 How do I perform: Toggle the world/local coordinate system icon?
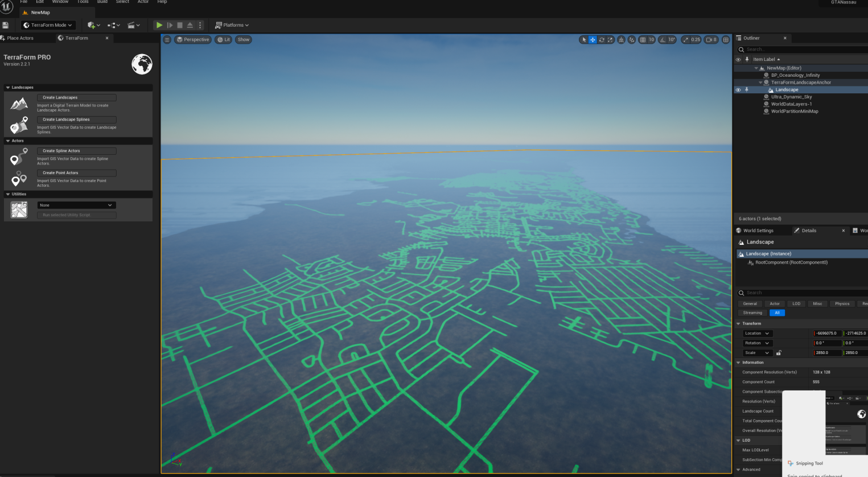click(621, 40)
